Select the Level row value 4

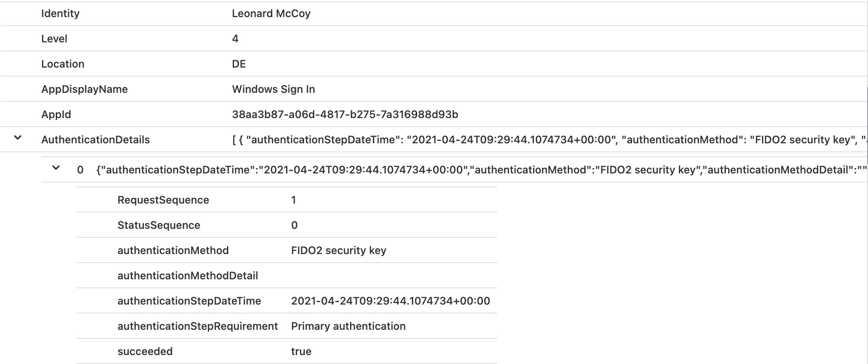[x=235, y=39]
